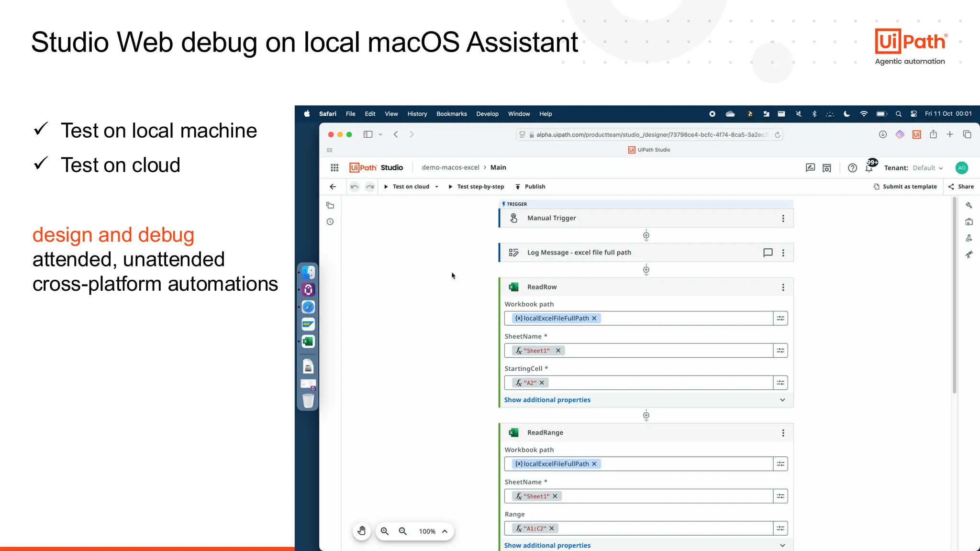Open Manual Trigger three-dot menu
The image size is (980, 551).
[x=783, y=218]
